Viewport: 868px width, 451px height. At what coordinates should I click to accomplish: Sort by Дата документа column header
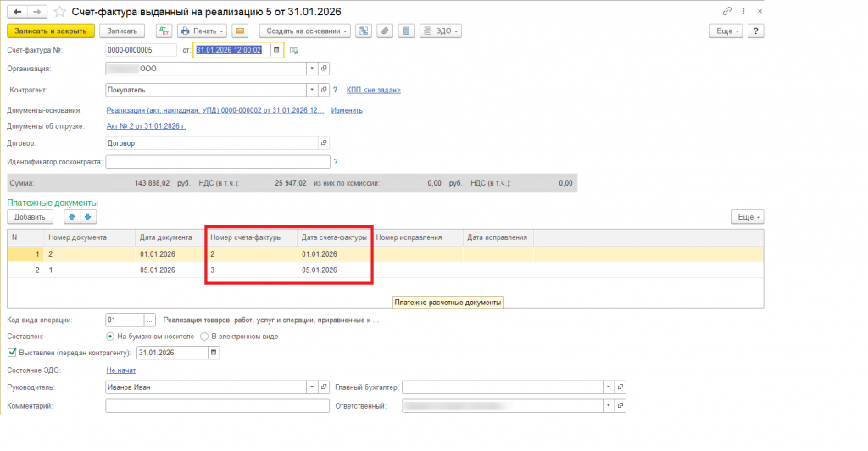point(170,237)
